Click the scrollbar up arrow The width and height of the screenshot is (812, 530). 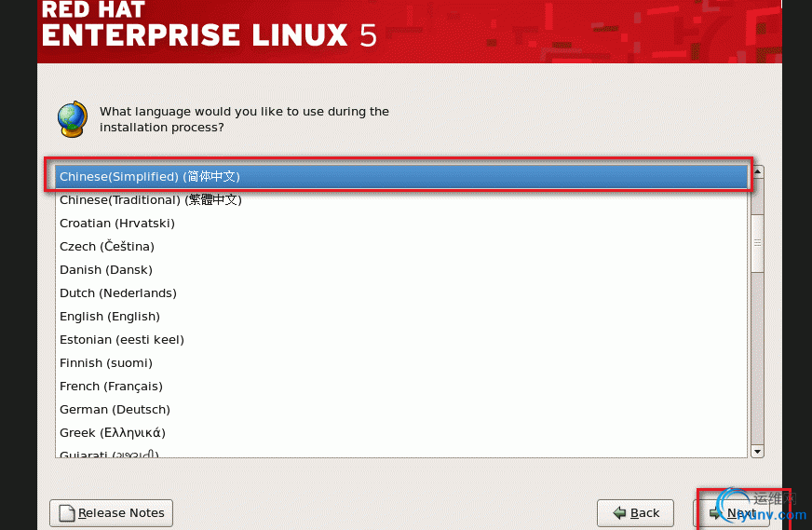pos(758,172)
